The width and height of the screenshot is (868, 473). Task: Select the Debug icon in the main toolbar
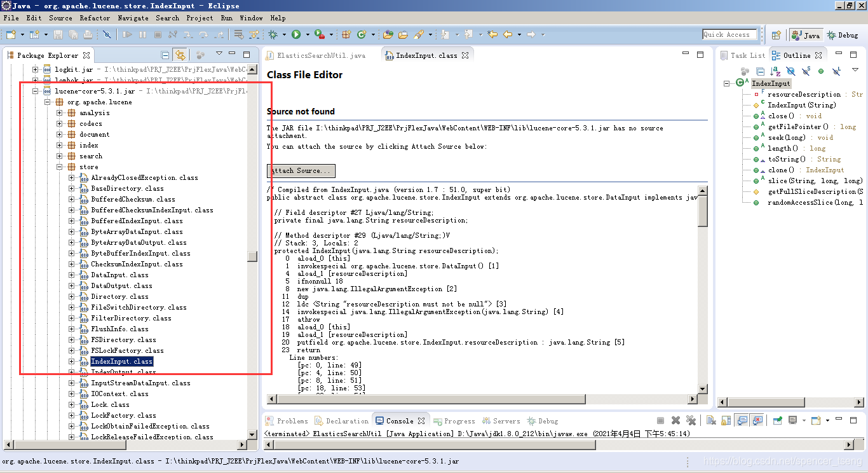[271, 35]
